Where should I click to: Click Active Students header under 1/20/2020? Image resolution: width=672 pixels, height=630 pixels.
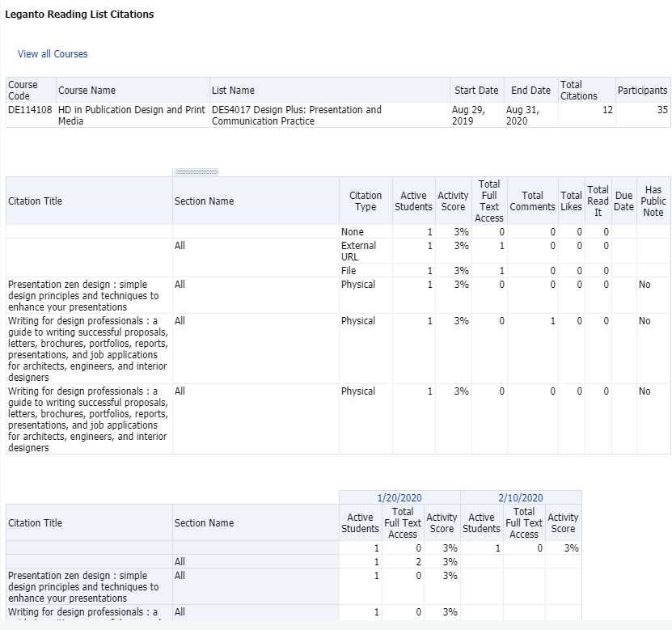tap(360, 523)
